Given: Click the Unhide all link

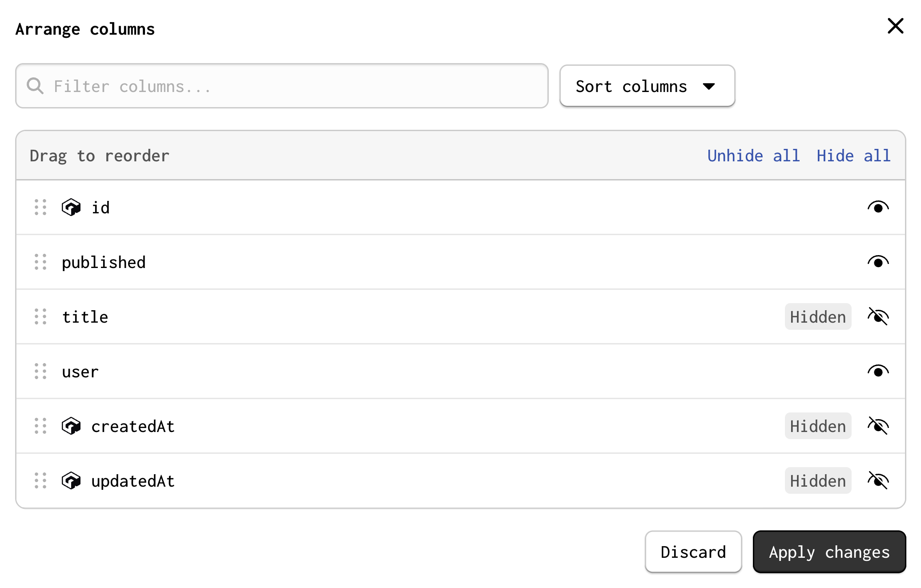Looking at the screenshot, I should [753, 156].
